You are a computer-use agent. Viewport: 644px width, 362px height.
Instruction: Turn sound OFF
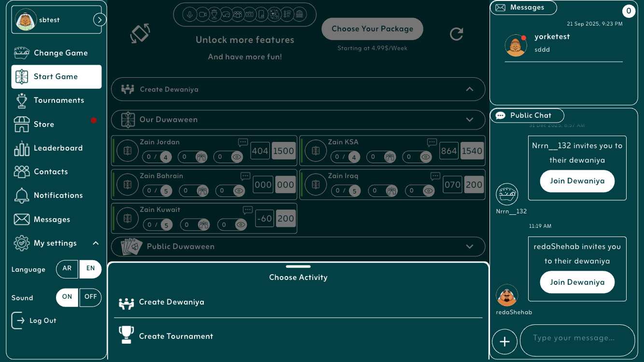pos(91,297)
